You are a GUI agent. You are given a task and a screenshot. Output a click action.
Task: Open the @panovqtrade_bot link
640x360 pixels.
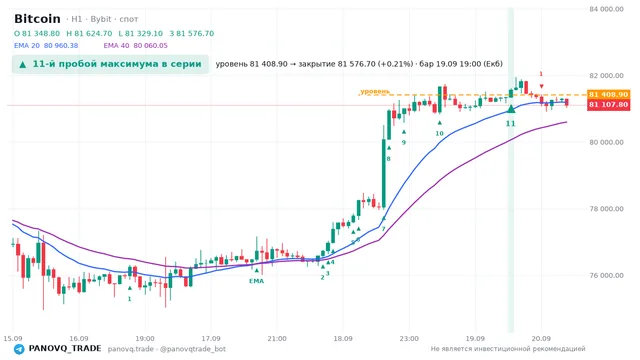(x=193, y=349)
